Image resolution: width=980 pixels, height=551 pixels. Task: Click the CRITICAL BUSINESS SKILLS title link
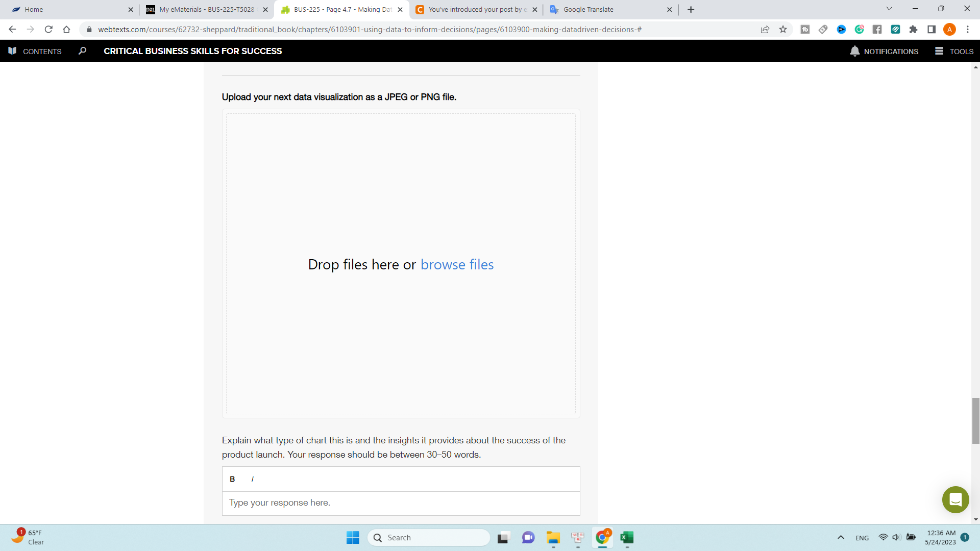[x=193, y=51]
